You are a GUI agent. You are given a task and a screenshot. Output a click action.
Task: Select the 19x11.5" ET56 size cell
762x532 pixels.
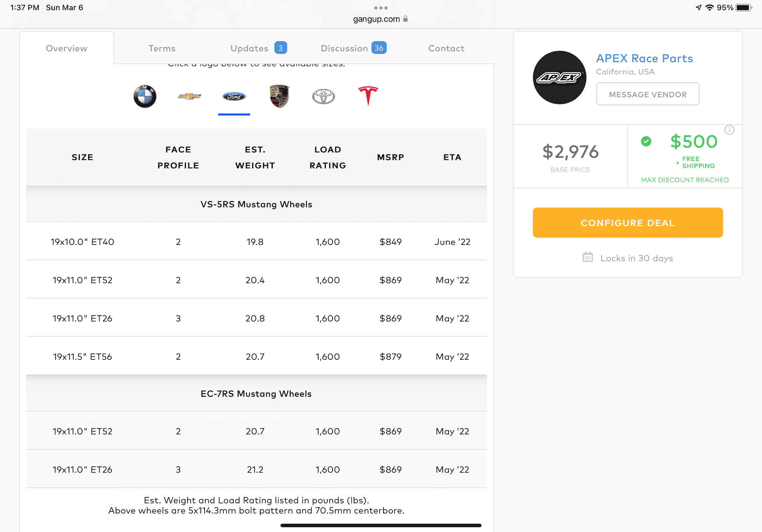click(82, 357)
